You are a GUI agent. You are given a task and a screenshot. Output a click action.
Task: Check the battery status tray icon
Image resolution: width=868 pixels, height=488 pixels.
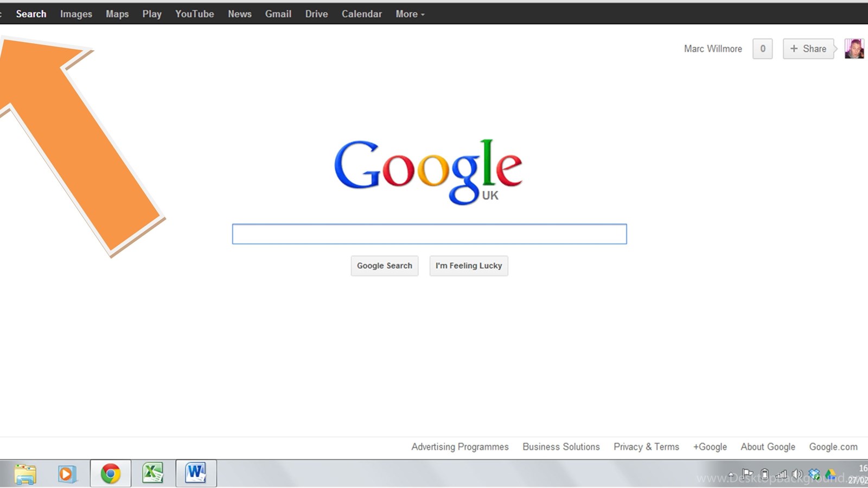pos(764,474)
